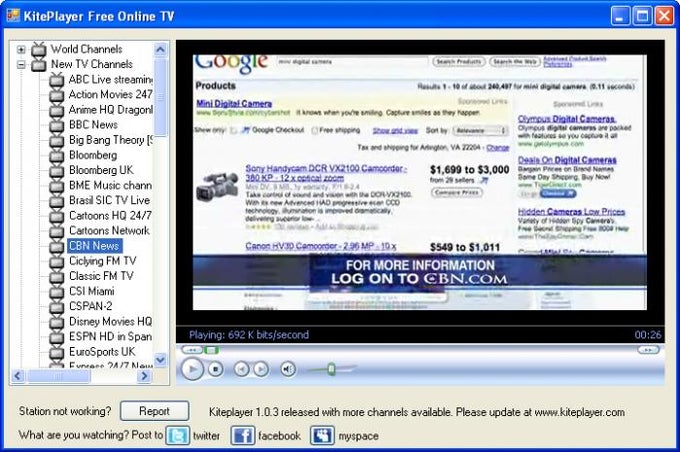The width and height of the screenshot is (680, 452).
Task: Click the TV icon beside Classic FM TV
Action: [x=56, y=277]
